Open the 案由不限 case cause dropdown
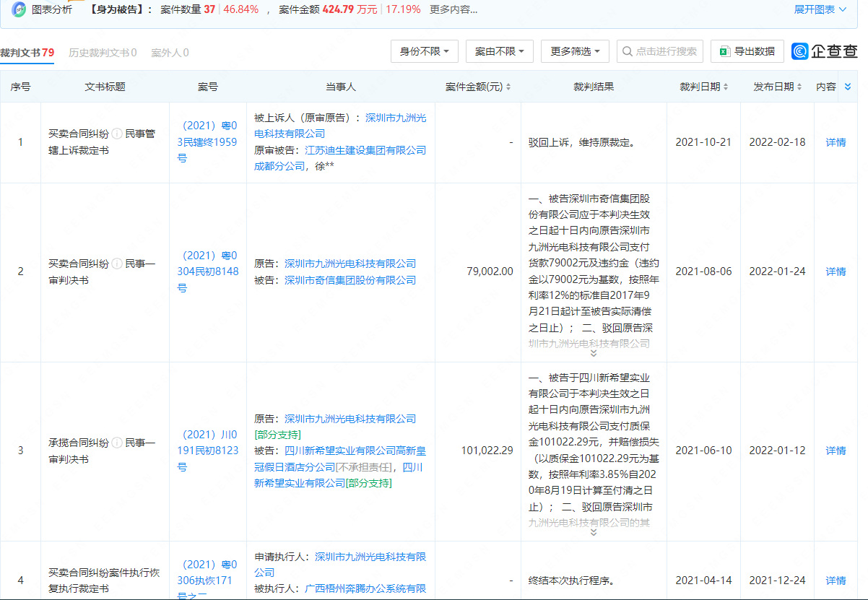 (500, 51)
